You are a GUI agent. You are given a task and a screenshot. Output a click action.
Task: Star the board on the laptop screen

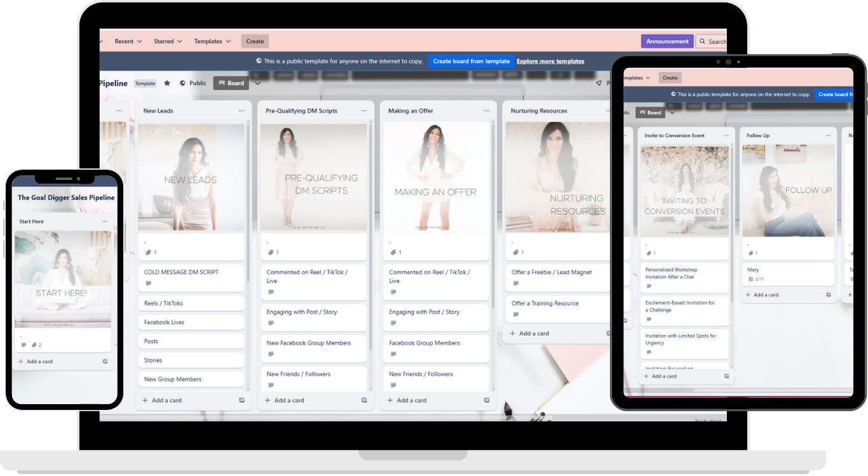tap(167, 83)
